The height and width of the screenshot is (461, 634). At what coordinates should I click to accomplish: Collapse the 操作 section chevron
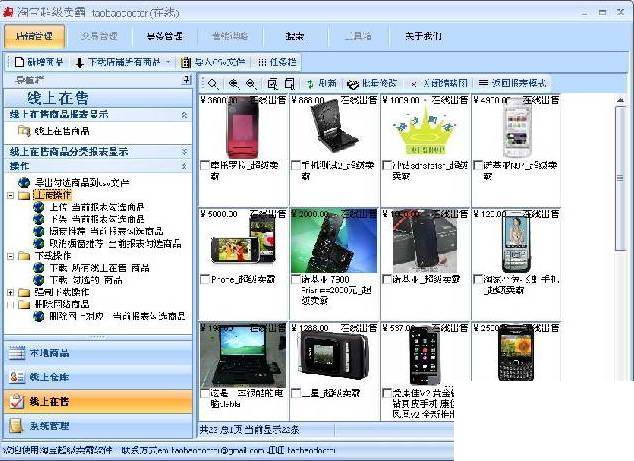pos(184,166)
